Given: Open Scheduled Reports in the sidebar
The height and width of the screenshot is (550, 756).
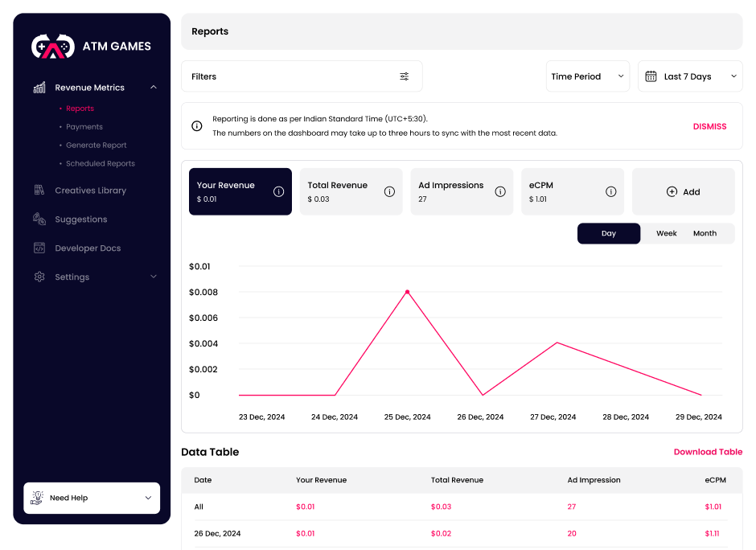Looking at the screenshot, I should pyautogui.click(x=101, y=164).
